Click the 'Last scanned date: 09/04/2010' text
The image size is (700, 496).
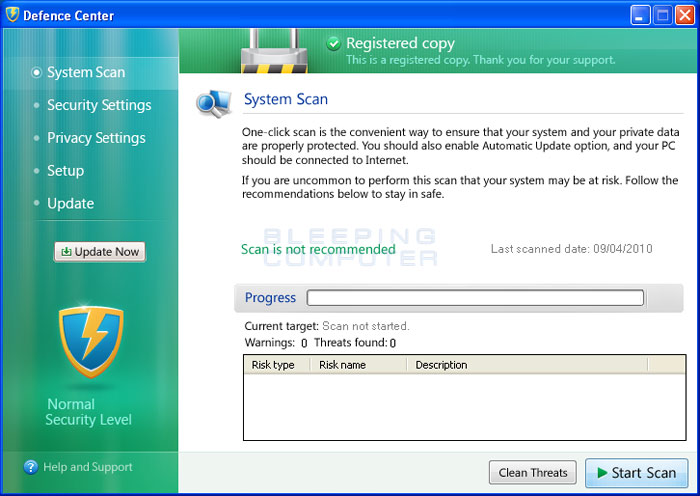(571, 249)
